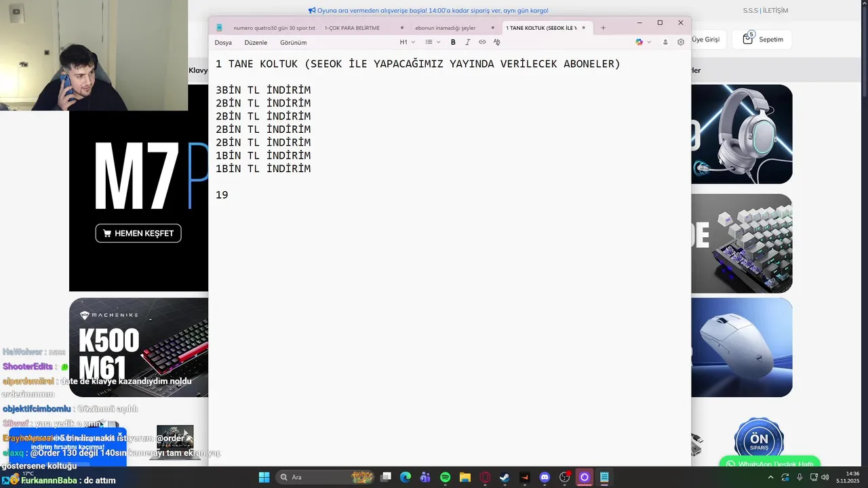The height and width of the screenshot is (488, 868).
Task: Show hidden system tray icons
Action: coord(770,477)
